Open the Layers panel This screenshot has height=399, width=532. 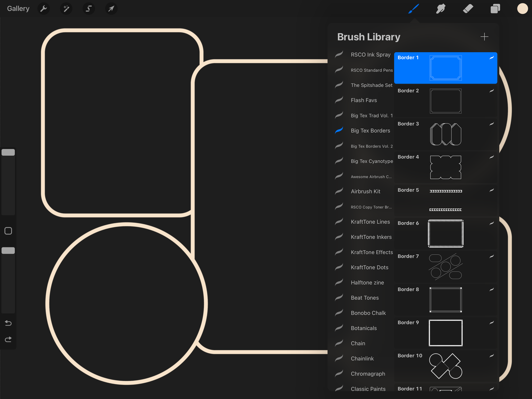coord(495,9)
